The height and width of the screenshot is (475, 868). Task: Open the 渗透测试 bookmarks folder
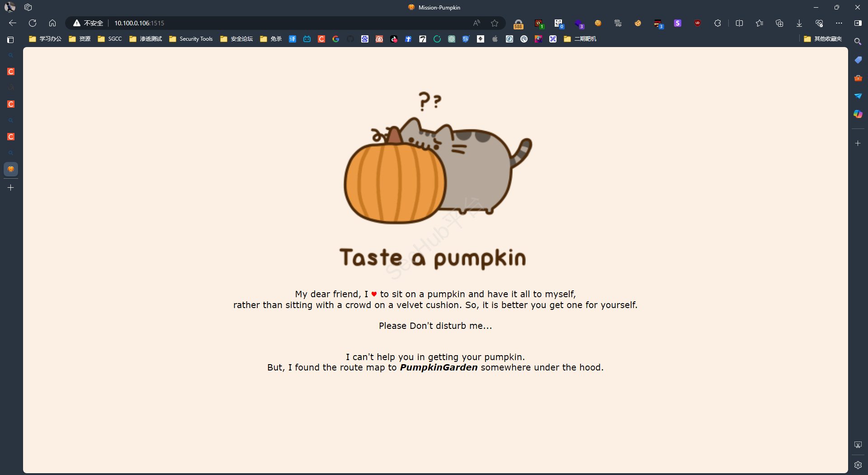[x=146, y=39]
